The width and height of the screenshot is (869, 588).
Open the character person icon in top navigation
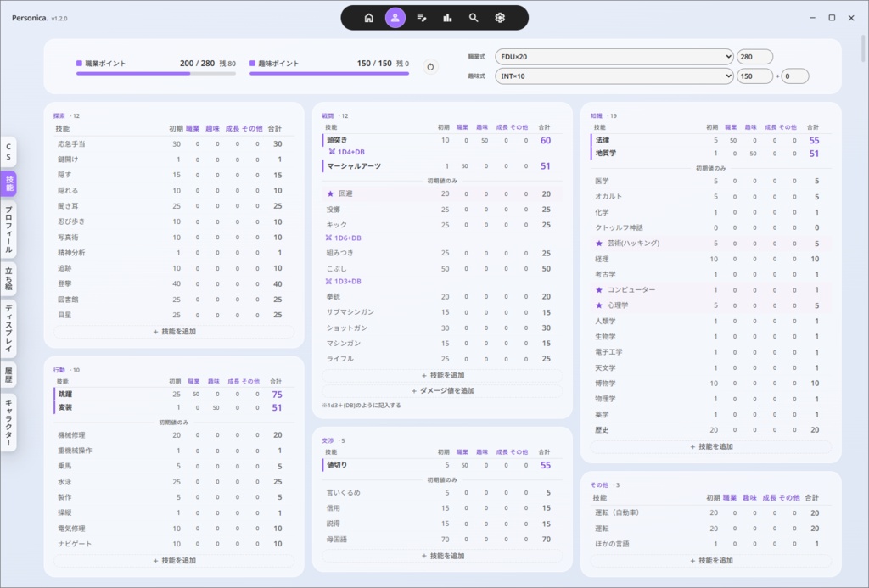point(395,18)
